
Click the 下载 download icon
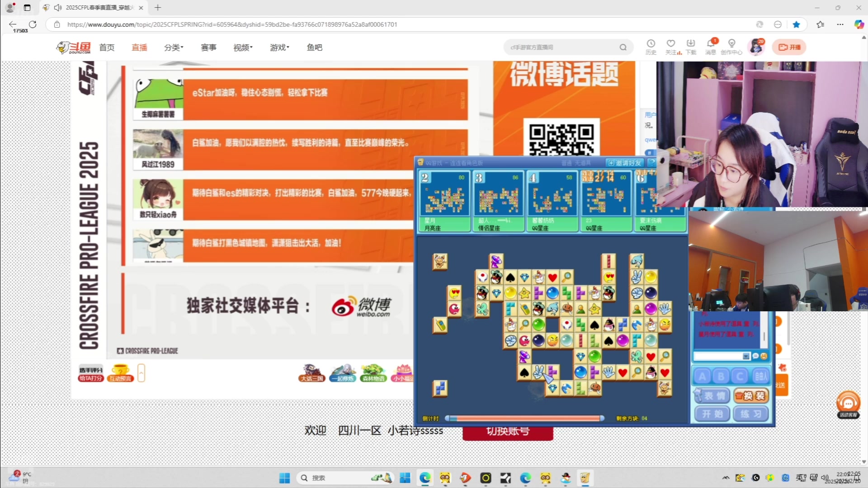pos(691,47)
